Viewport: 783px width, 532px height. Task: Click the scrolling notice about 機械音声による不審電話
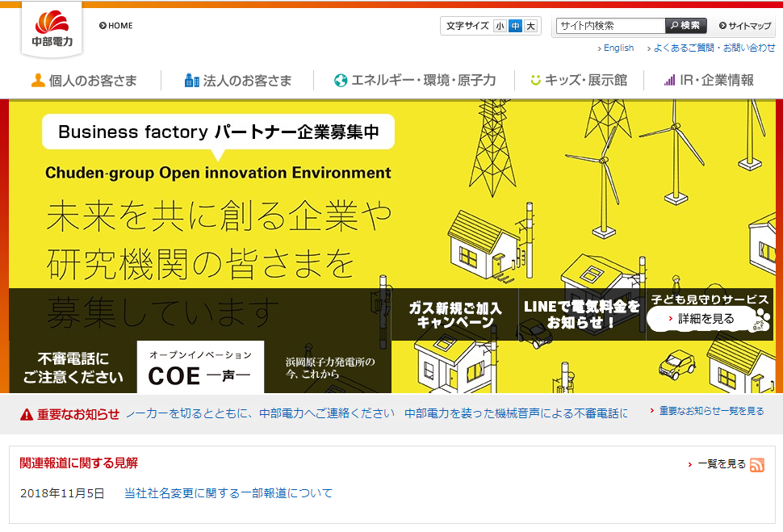coord(516,413)
